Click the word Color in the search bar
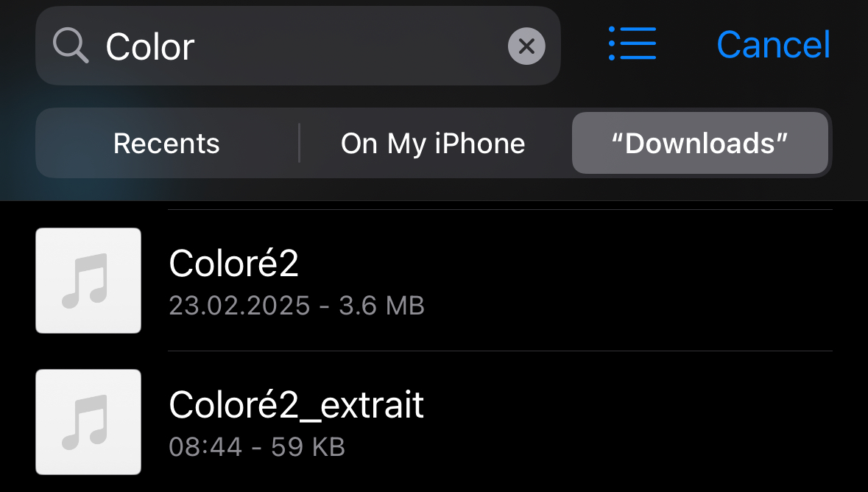The width and height of the screenshot is (868, 492). [x=150, y=46]
